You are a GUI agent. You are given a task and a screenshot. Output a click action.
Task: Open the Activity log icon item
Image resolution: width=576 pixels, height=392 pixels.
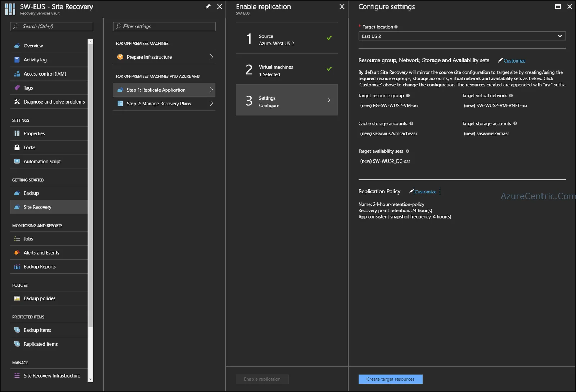(17, 60)
